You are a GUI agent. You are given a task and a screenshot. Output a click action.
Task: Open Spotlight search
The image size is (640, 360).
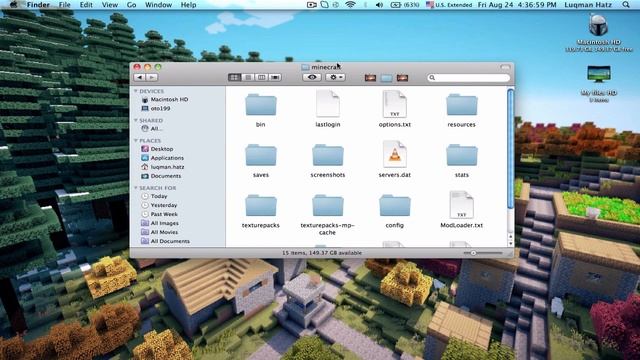pyautogui.click(x=626, y=5)
